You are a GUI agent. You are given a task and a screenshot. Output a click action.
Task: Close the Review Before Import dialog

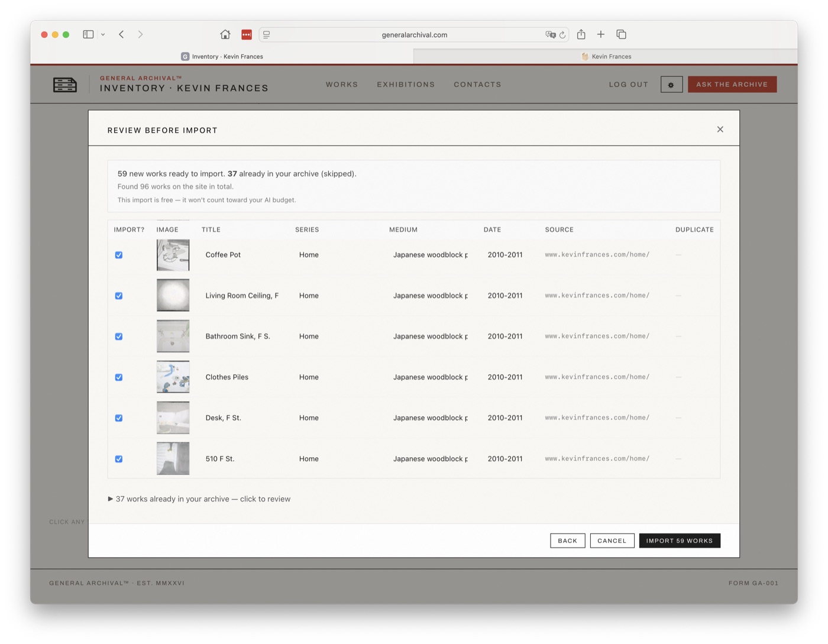click(x=720, y=130)
